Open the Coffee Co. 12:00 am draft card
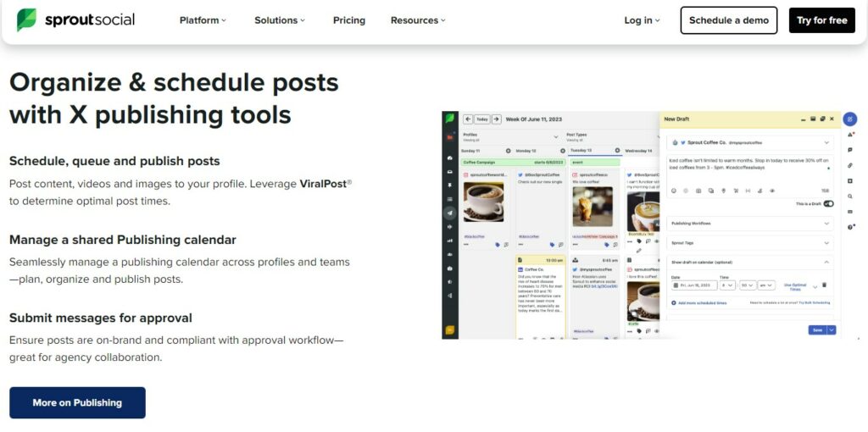The width and height of the screenshot is (868, 432). [x=540, y=296]
